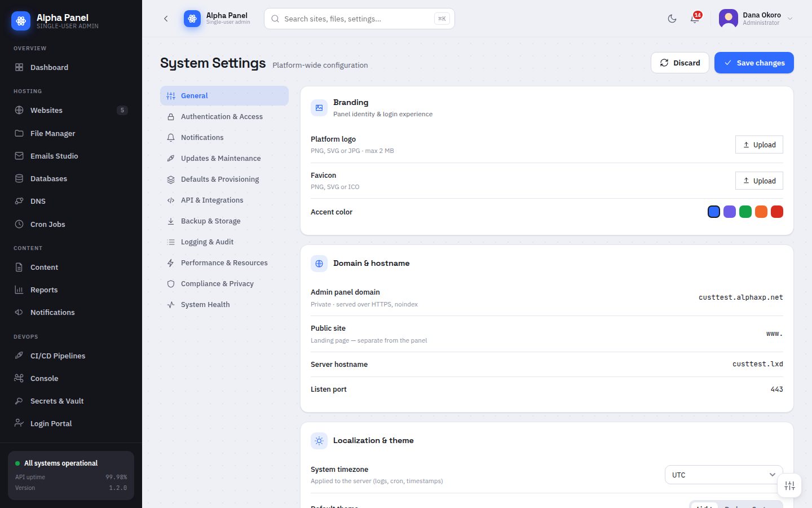Open CI/CD Pipelines
Screen dimensions: 812x508
pos(71,356)
